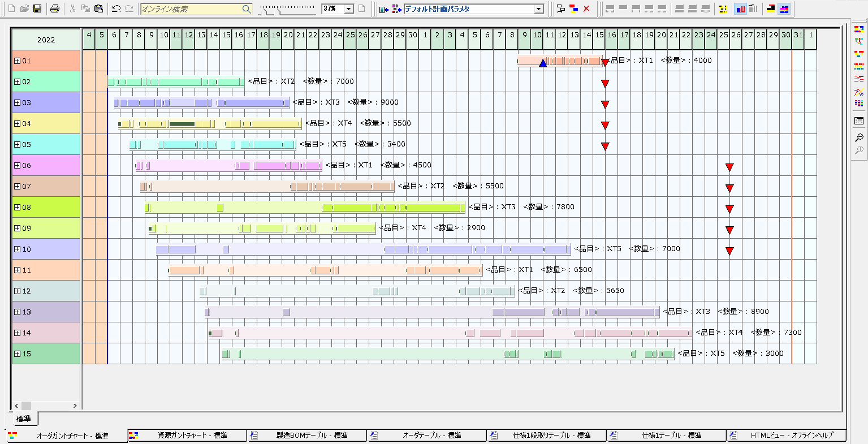Click the timeline scale slider in toolbar
This screenshot has height=444, width=868.
pos(287,9)
